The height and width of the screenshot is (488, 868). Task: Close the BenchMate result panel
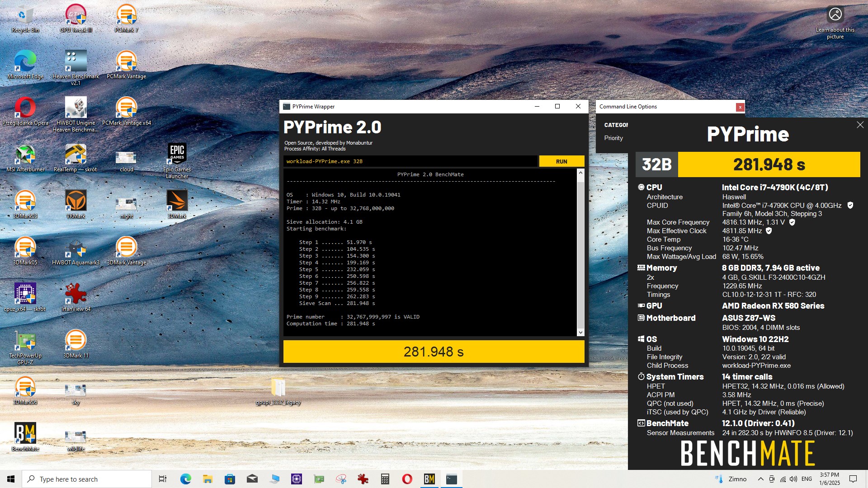tap(860, 125)
